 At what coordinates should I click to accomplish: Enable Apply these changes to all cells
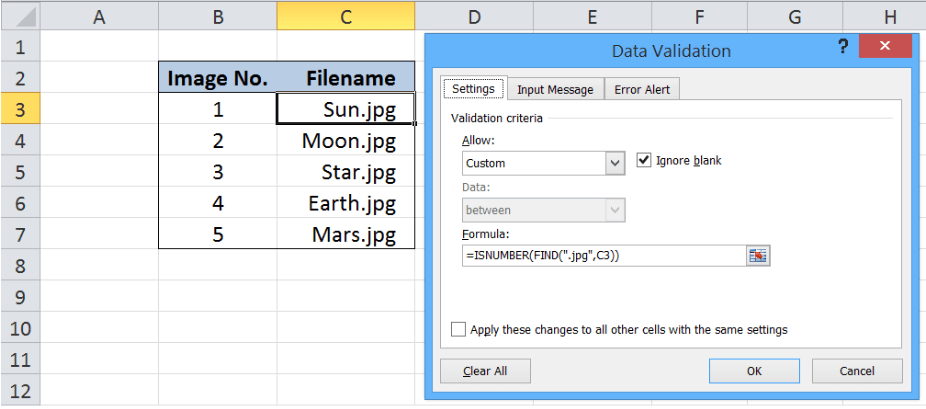click(459, 329)
